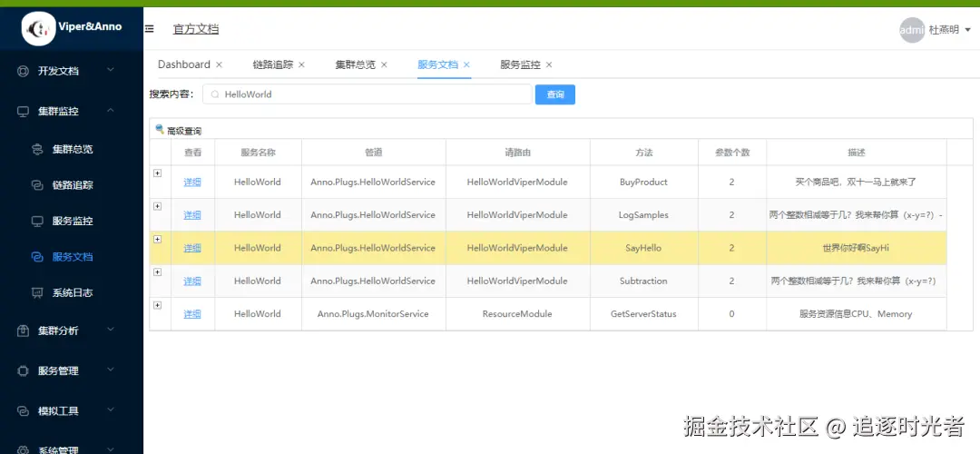
Task: Close the 服务文档 tab
Action: tap(466, 64)
